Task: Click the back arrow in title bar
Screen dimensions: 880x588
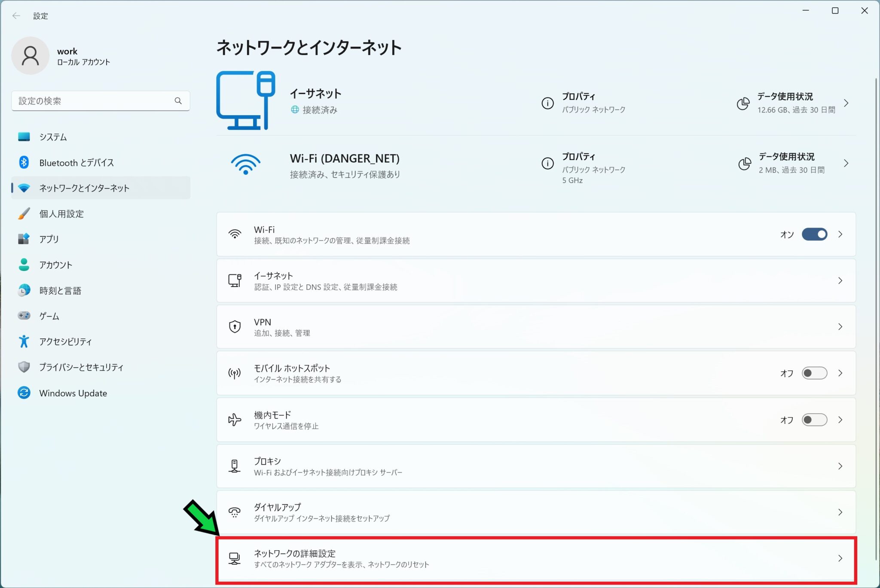Action: [16, 16]
